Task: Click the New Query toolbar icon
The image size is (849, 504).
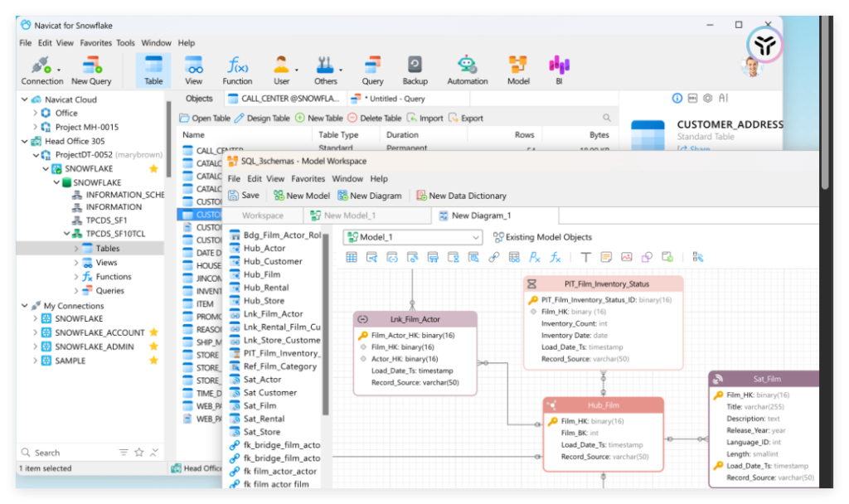Action: [x=91, y=71]
